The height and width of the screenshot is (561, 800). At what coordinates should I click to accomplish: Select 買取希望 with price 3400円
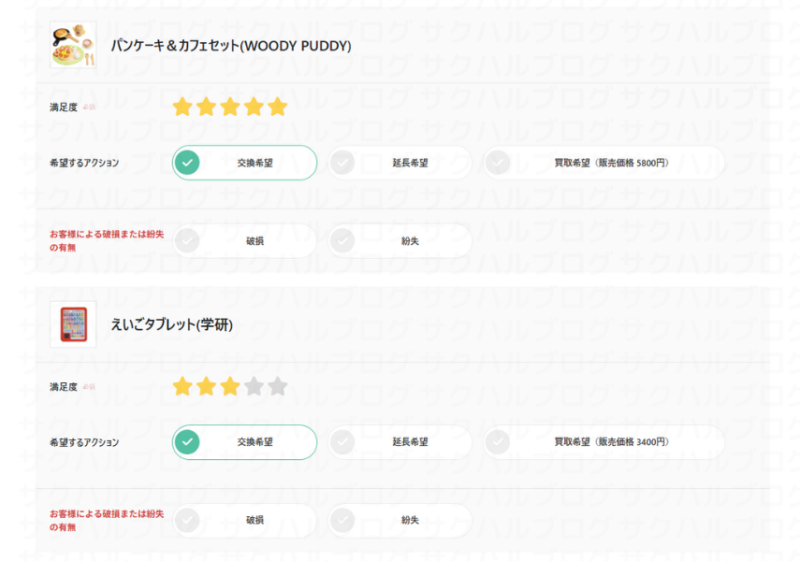[604, 442]
